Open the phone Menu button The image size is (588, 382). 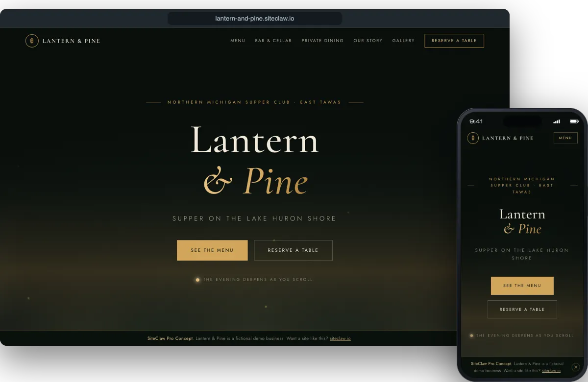coord(565,138)
